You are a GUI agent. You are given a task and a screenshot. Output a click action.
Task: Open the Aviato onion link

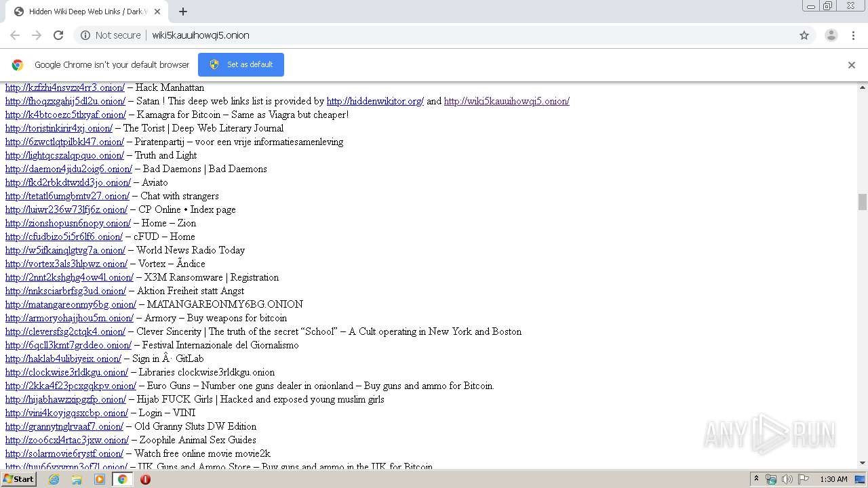(68, 182)
